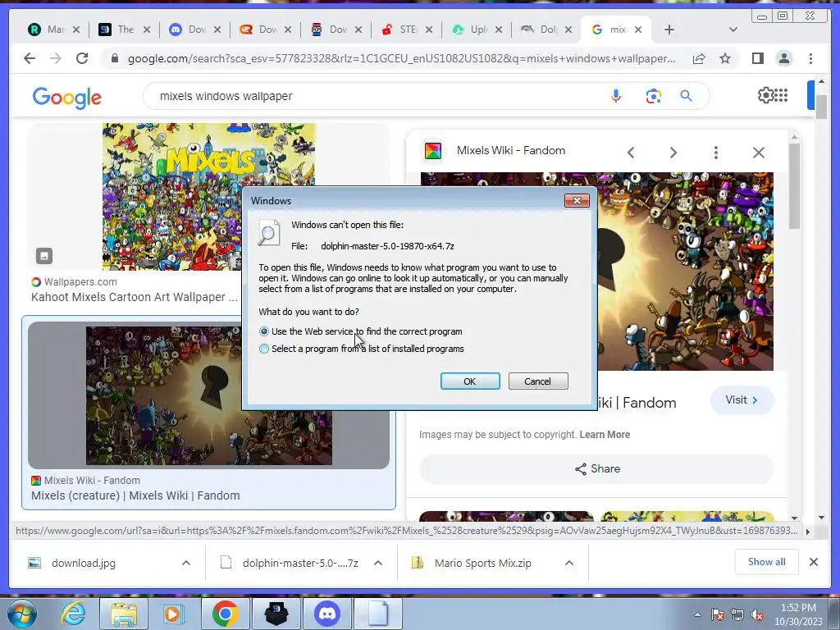Screen dimensions: 840x630
Task: Switch to the 'STE' tab
Action: (x=407, y=30)
